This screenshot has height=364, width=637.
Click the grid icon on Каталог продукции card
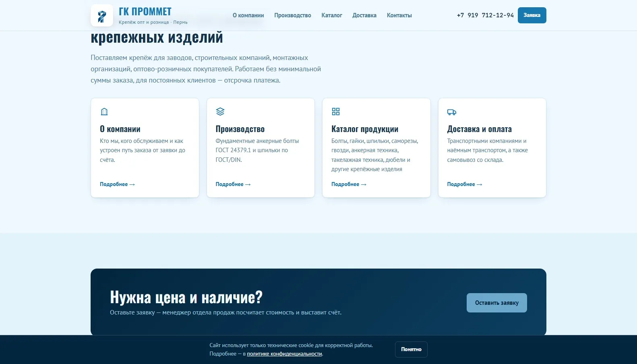coord(336,112)
